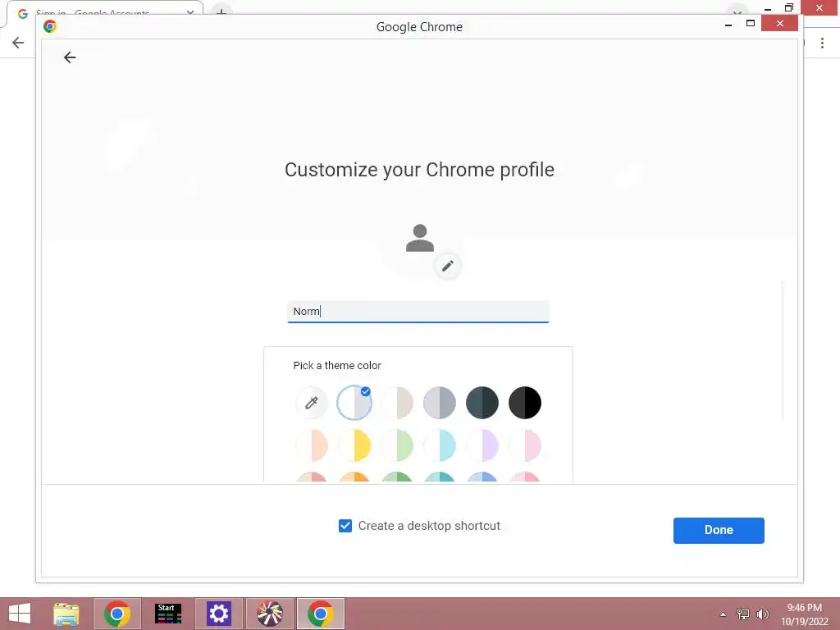840x630 pixels.
Task: Close the Google Chrome profile dialog
Action: (779, 24)
